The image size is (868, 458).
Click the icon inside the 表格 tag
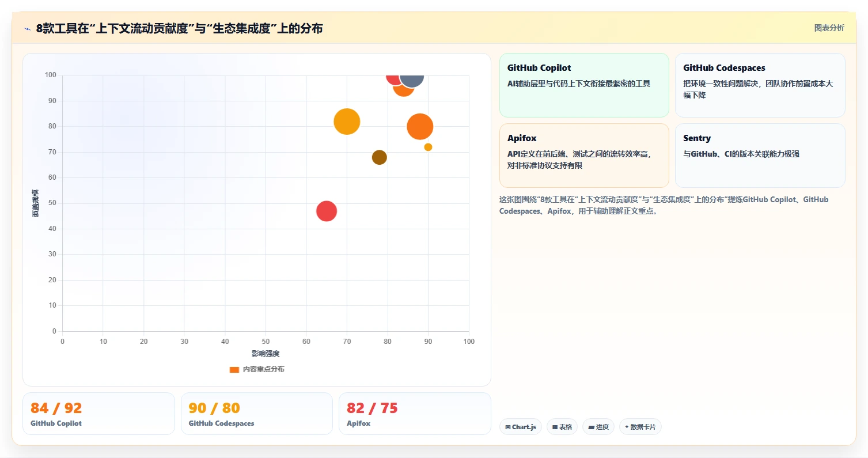pyautogui.click(x=555, y=427)
